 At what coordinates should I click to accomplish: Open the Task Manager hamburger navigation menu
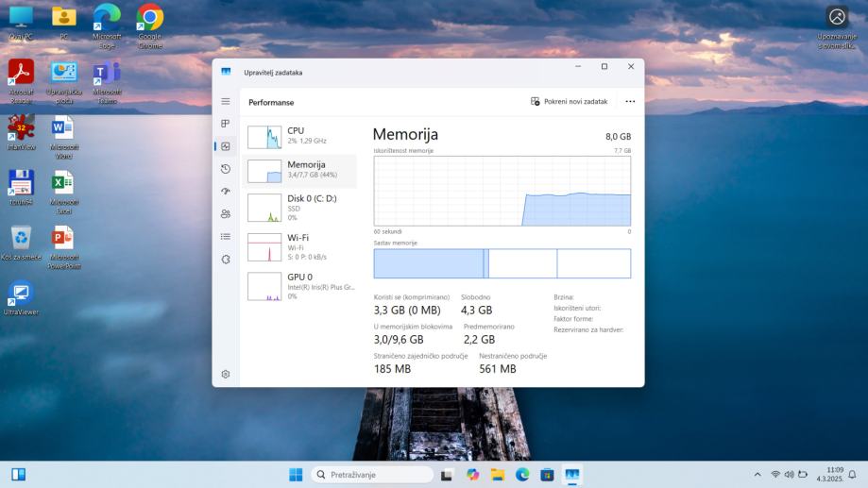pos(226,101)
